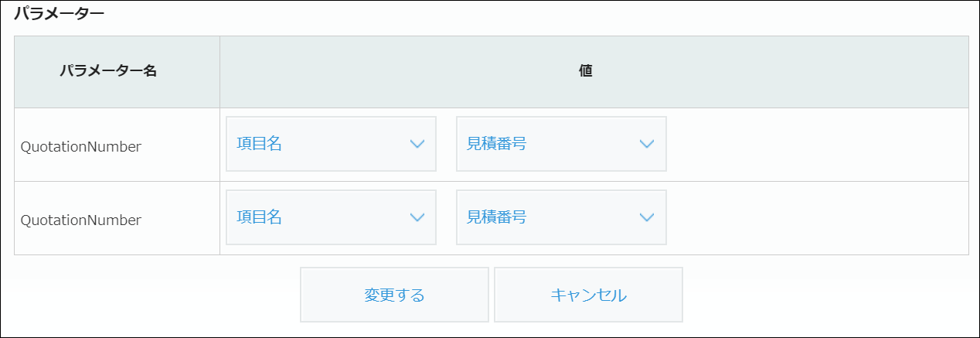
Task: Click the chevron arrow of second row's 見積番号 dropdown
Action: (x=648, y=217)
